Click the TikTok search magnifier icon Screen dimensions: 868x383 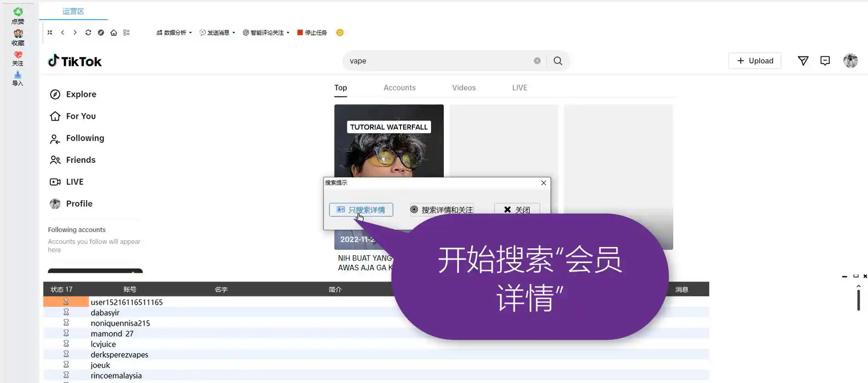pyautogui.click(x=558, y=61)
